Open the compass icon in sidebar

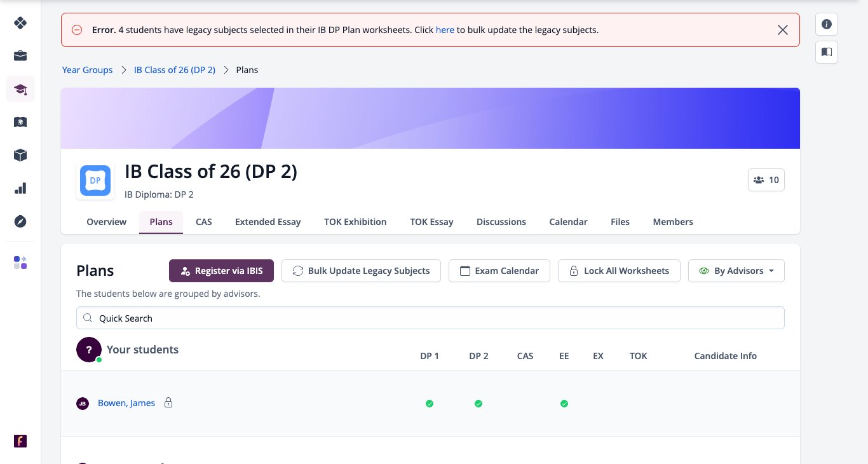(x=20, y=221)
